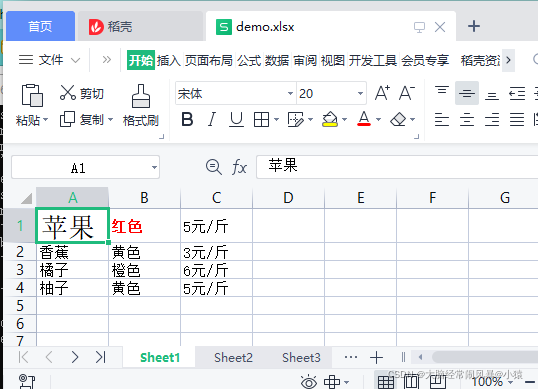Decrease font size with A- icon

click(x=407, y=93)
